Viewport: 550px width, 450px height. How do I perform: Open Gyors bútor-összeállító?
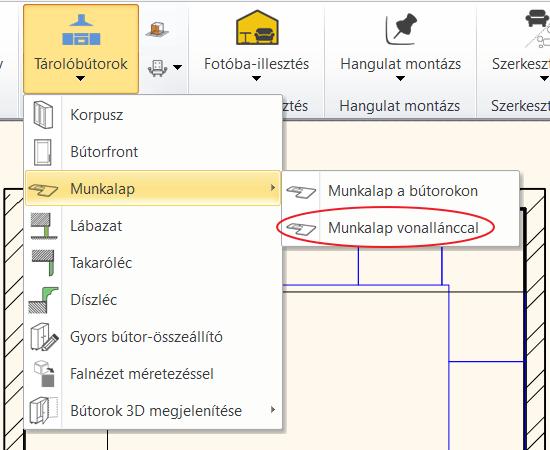153,337
